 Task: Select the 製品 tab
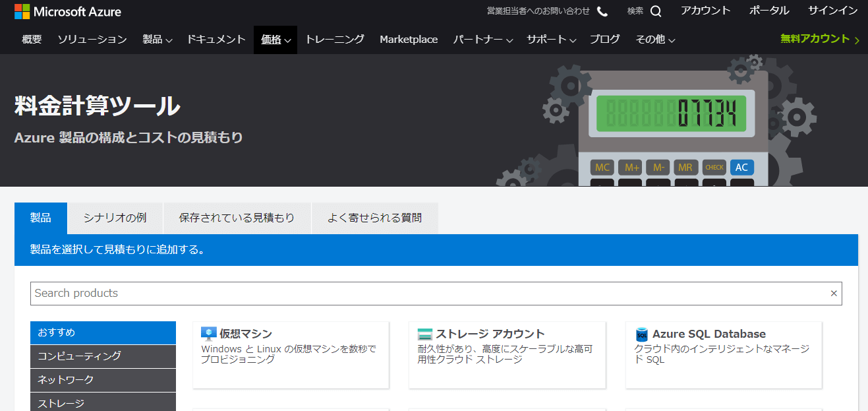click(41, 218)
